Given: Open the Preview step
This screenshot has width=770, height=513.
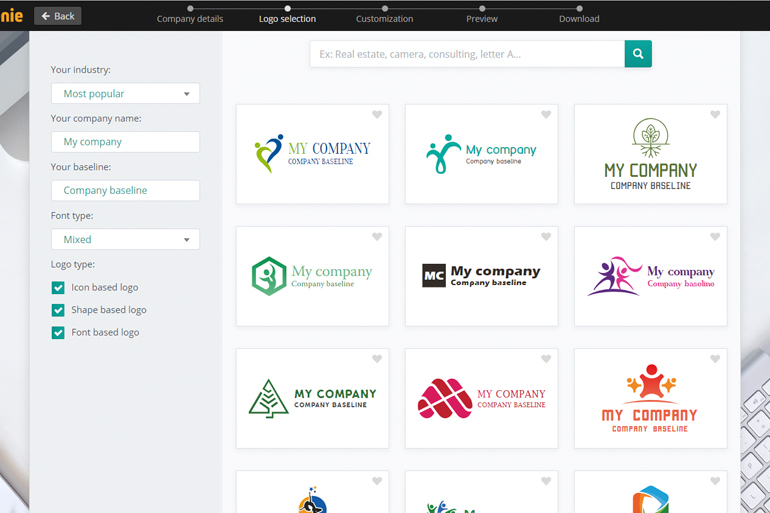Looking at the screenshot, I should tap(482, 15).
